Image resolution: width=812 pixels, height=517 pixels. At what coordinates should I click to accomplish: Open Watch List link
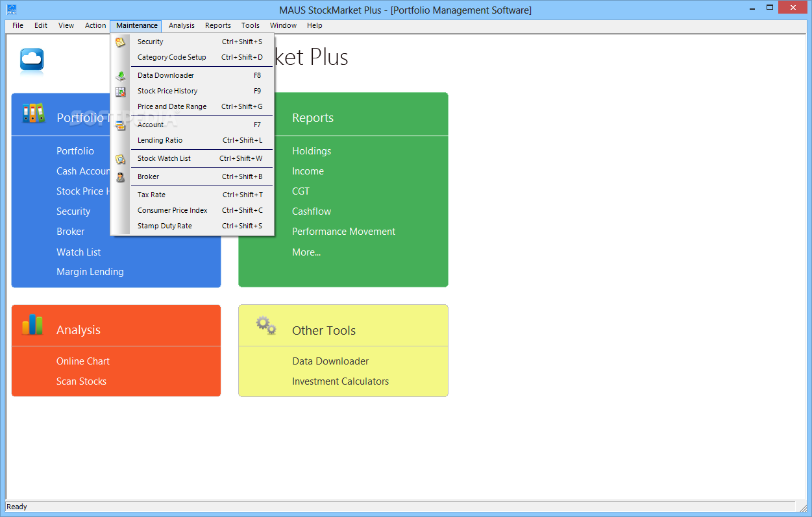[79, 252]
